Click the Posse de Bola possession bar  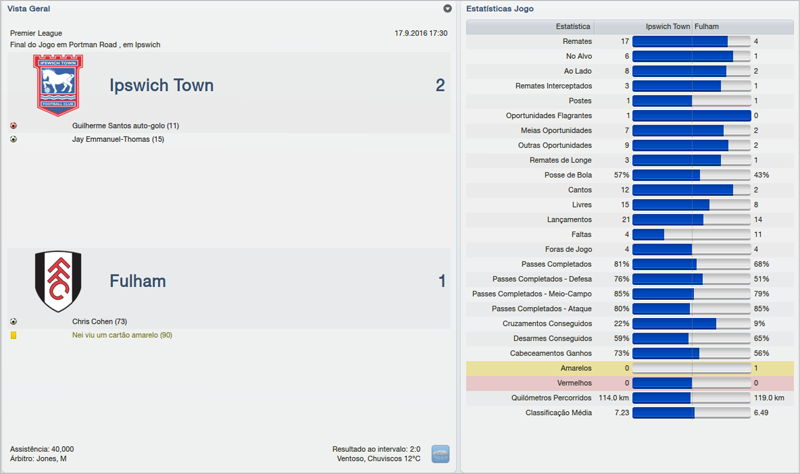[x=691, y=175]
